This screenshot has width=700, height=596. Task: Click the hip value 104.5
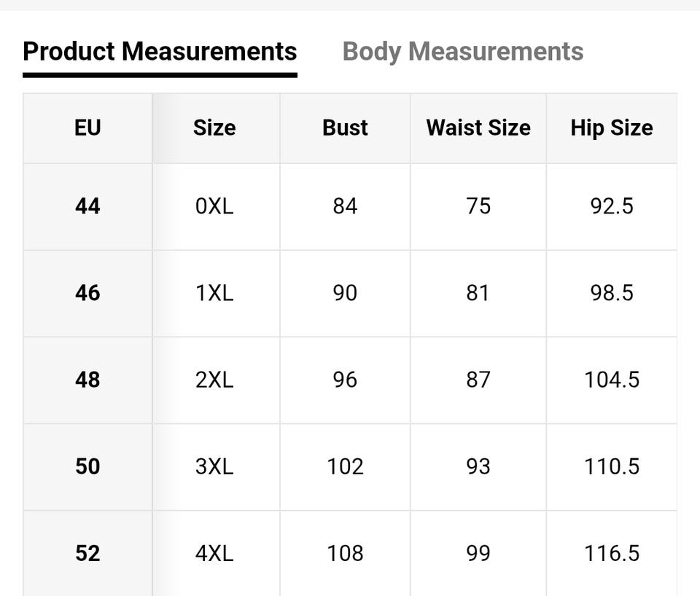[611, 380]
